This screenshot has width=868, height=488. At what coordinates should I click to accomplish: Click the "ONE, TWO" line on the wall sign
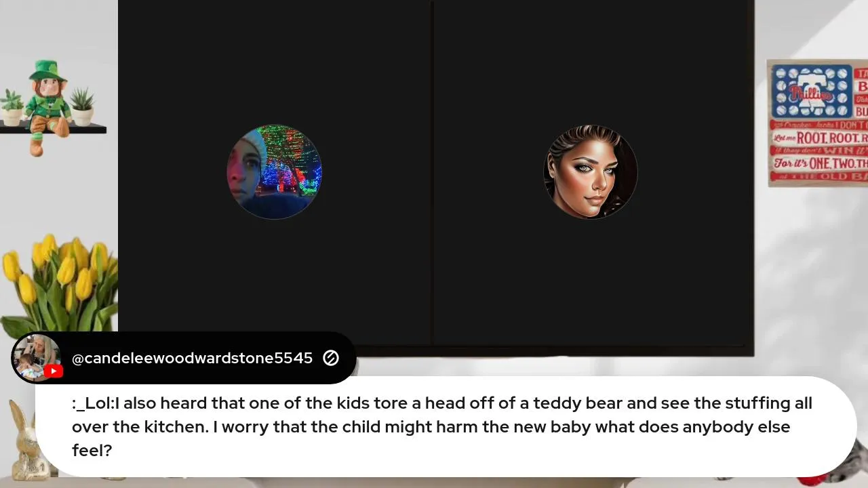point(838,163)
